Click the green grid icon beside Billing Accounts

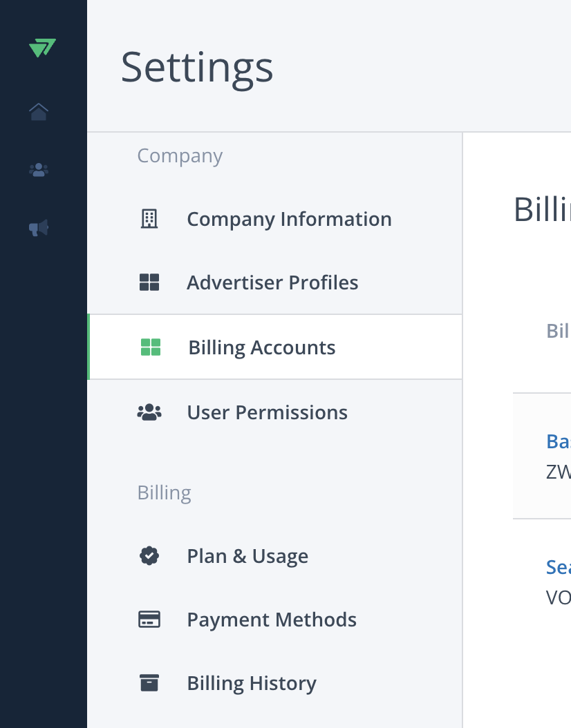tap(151, 347)
